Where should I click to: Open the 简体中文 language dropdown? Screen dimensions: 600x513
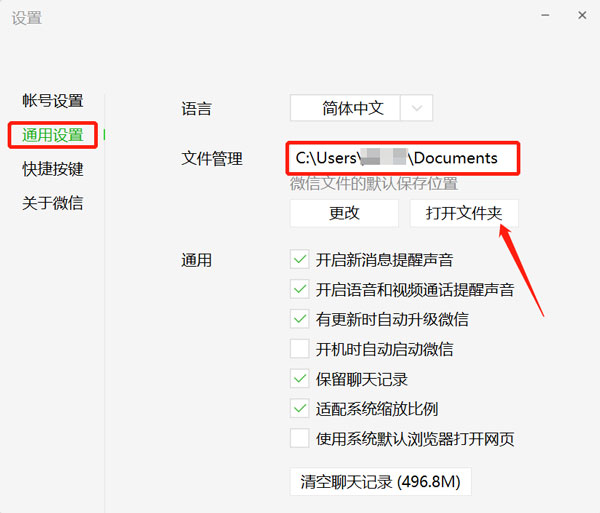[361, 108]
